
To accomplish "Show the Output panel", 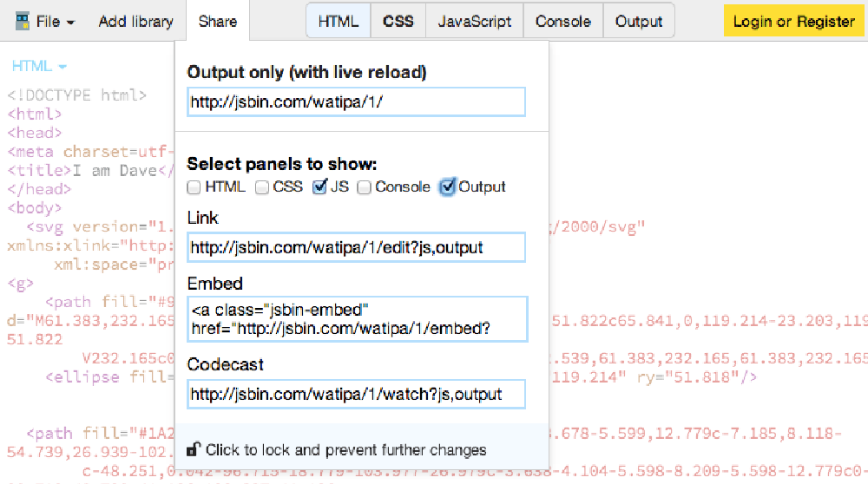I will pyautogui.click(x=639, y=21).
